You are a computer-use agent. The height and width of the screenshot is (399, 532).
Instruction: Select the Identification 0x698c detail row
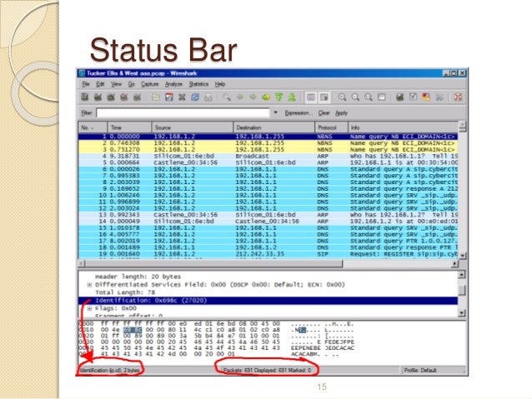(x=268, y=301)
